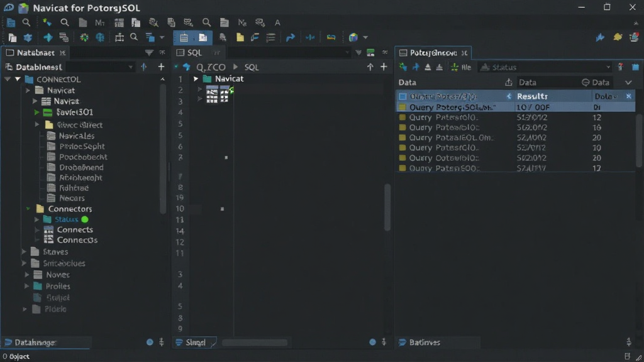Click the filter funnel icon in the Natabnaet panel header
The image size is (644, 362).
[149, 53]
